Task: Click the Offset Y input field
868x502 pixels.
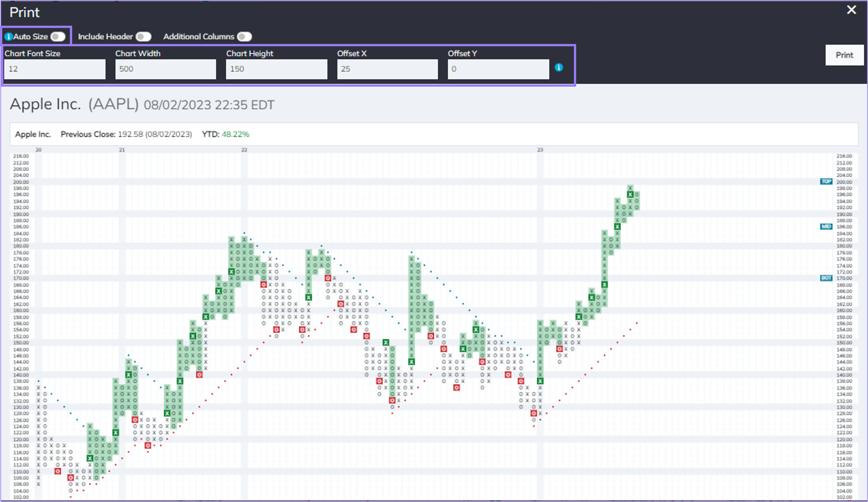Action: pyautogui.click(x=498, y=69)
